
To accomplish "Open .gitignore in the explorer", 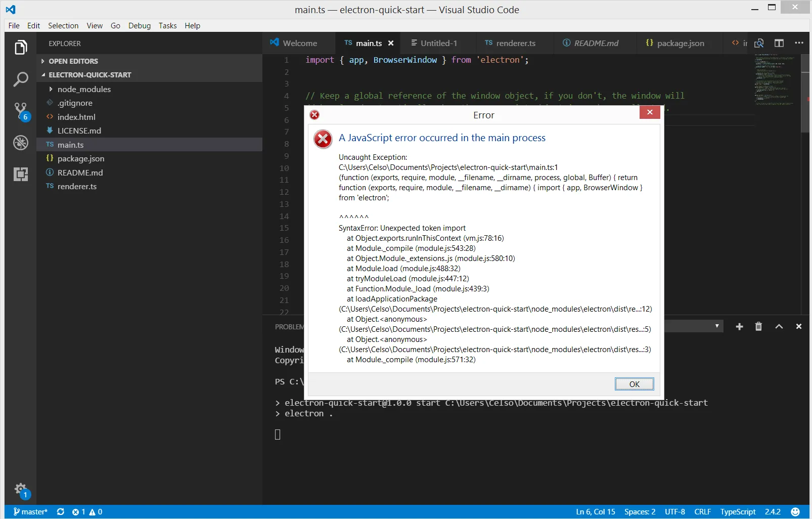I will (149, 103).
